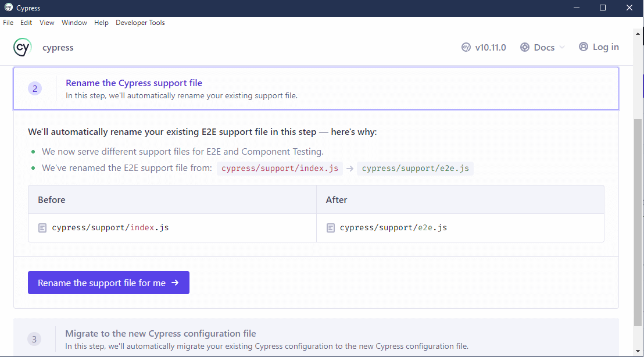Open the File menu
This screenshot has width=644, height=357.
(x=8, y=22)
